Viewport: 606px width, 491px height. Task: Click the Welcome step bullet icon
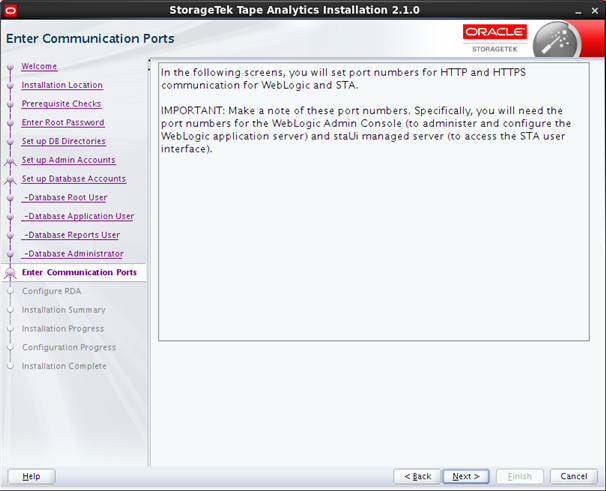tap(10, 67)
